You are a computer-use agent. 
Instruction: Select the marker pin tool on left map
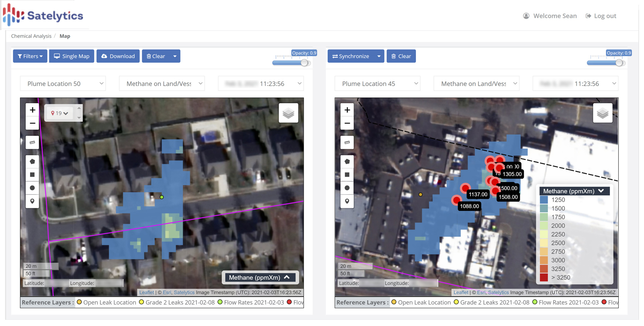[32, 201]
